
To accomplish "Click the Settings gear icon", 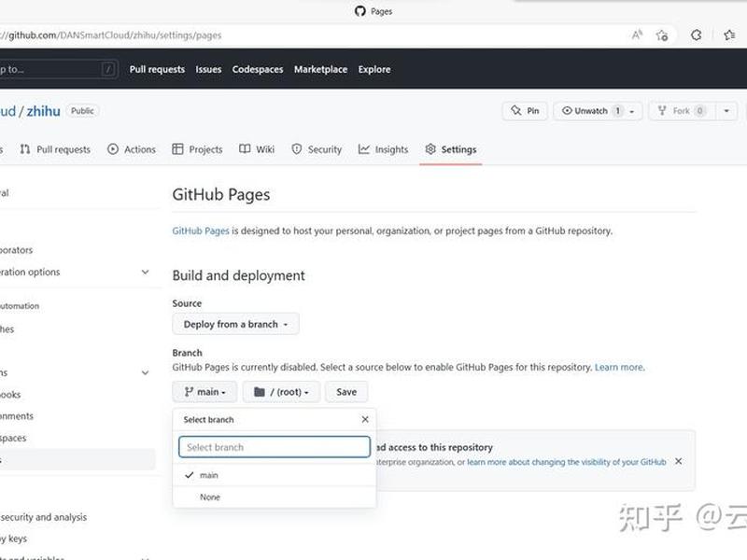I will (x=430, y=149).
